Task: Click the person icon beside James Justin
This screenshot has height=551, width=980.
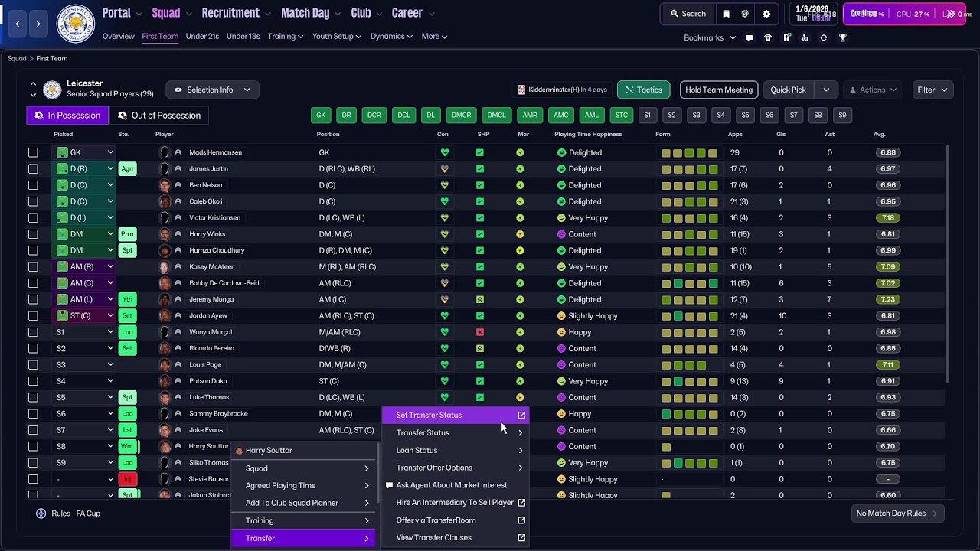Action: point(178,169)
